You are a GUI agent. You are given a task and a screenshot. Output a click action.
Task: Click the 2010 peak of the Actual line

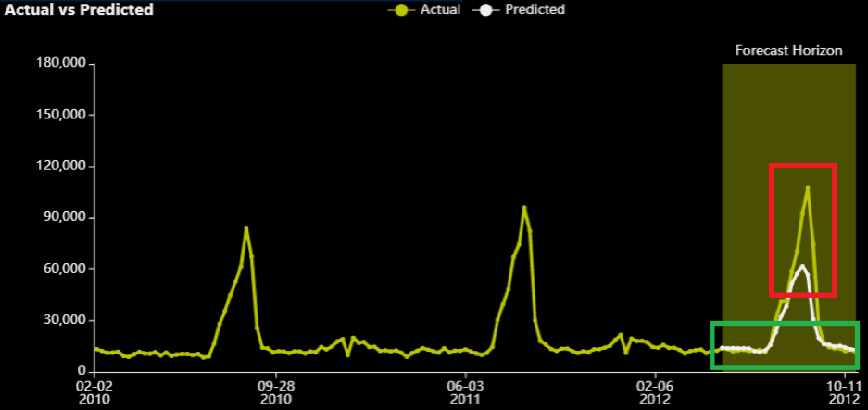point(246,228)
